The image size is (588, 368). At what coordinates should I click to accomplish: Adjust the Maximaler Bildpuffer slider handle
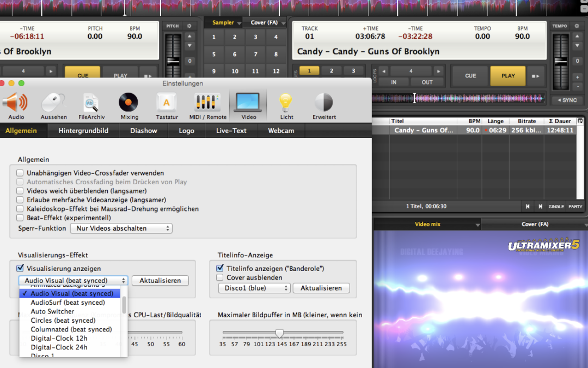pyautogui.click(x=279, y=333)
